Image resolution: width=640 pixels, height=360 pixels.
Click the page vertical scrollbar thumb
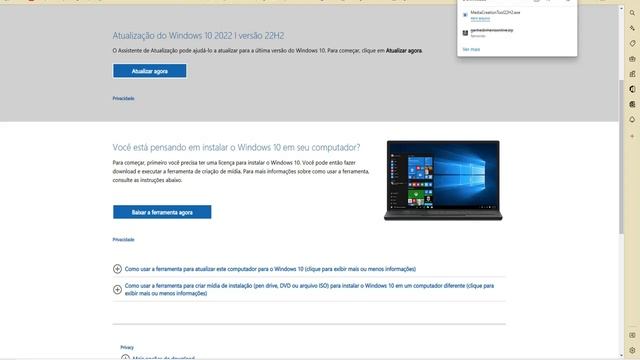point(621,157)
